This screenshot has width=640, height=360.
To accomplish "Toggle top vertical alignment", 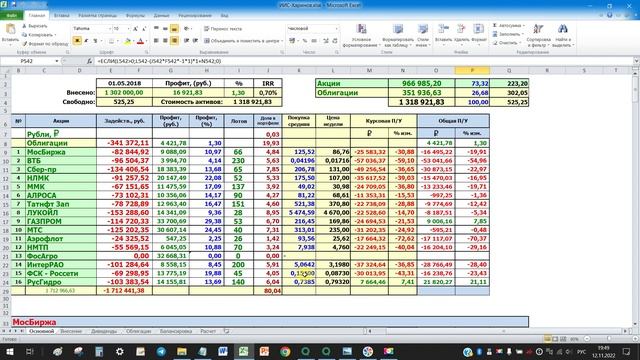I will 156,29.
